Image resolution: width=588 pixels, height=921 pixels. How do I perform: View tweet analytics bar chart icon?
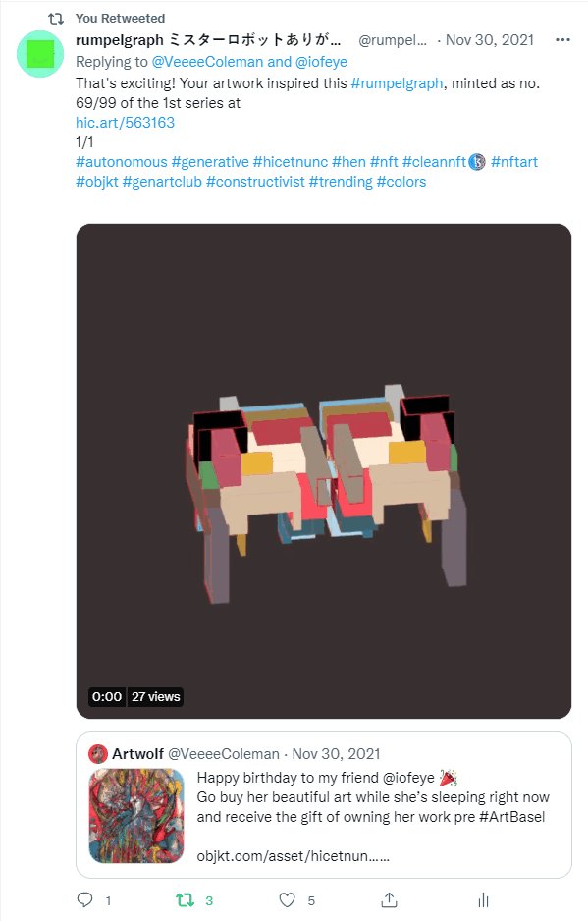[x=483, y=899]
